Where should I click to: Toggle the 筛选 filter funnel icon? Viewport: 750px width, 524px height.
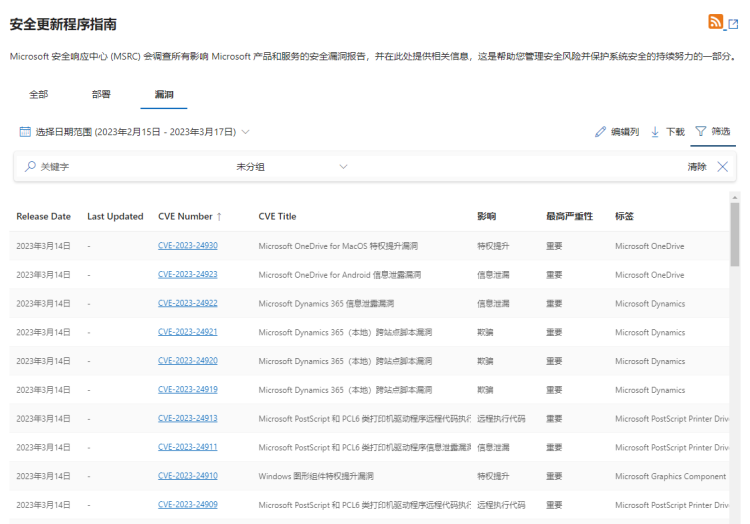pos(701,131)
